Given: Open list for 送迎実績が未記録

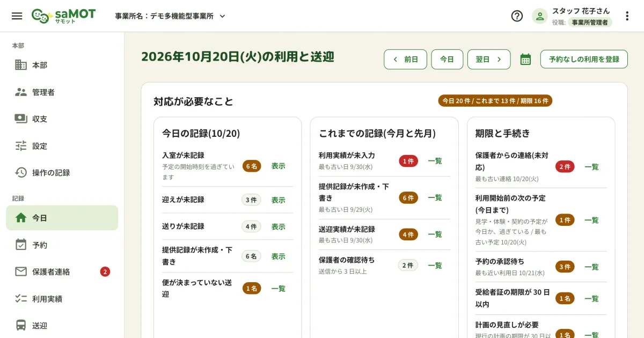Looking at the screenshot, I should click(x=435, y=234).
